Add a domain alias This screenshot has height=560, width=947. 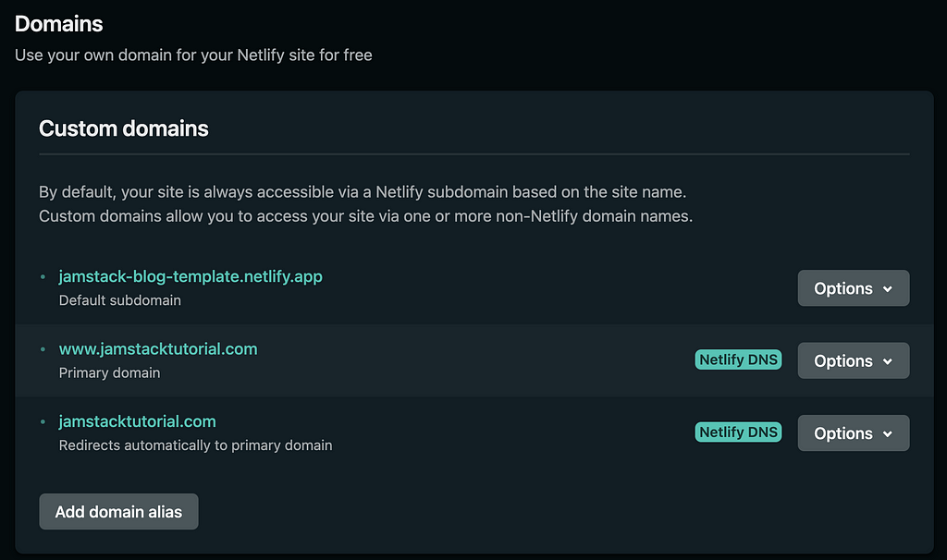[118, 511]
